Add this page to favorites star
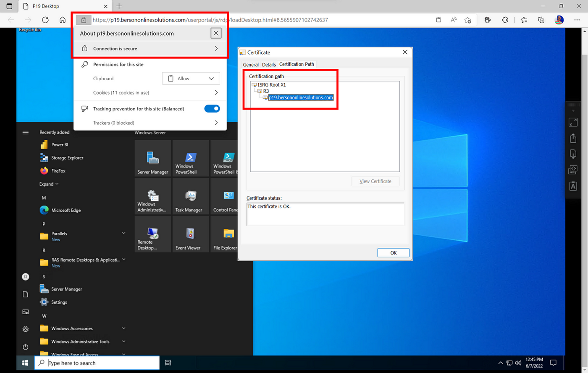The width and height of the screenshot is (588, 373). pos(467,20)
